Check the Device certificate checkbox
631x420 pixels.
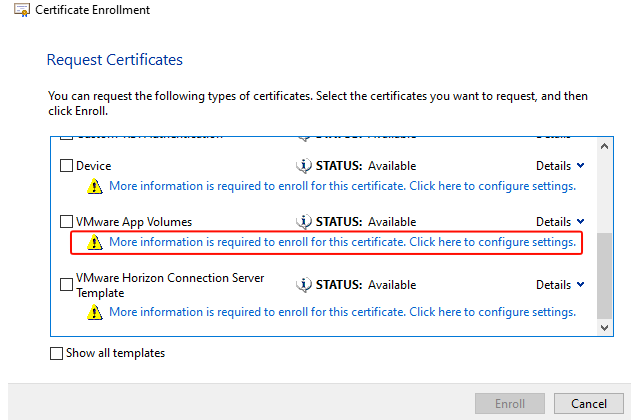coord(66,165)
